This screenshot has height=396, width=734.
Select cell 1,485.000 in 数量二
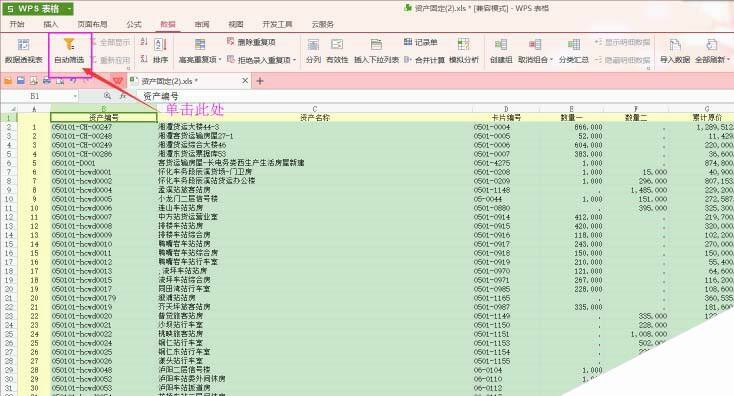[x=636, y=190]
